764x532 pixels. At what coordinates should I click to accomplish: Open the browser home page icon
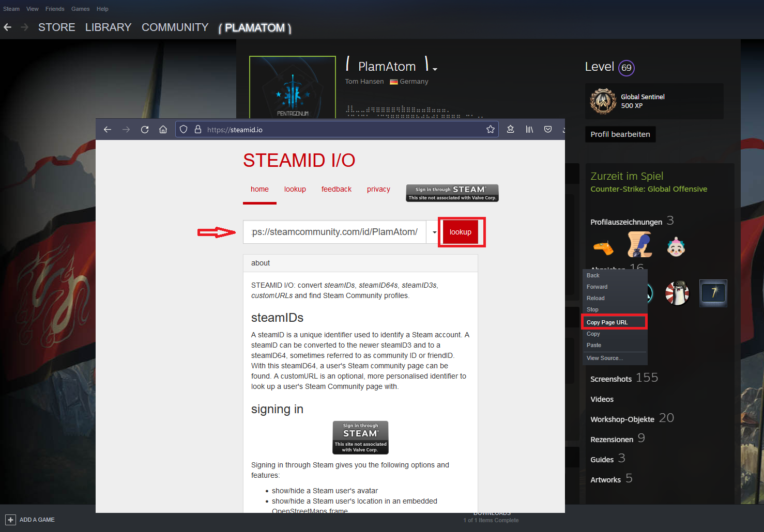(x=163, y=130)
